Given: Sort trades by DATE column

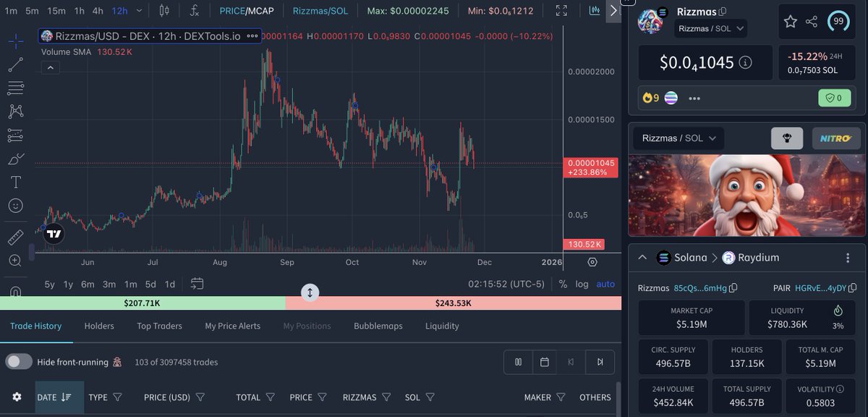Looking at the screenshot, I should [x=59, y=397].
